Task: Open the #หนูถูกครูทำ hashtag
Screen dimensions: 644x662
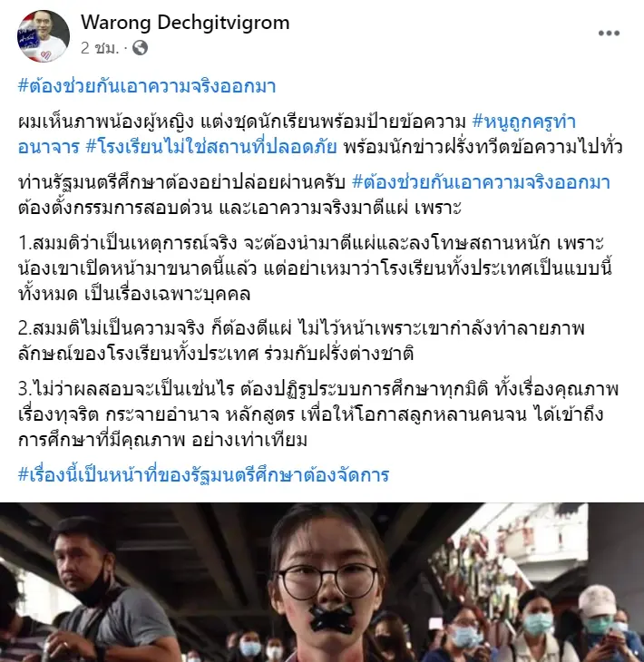Action: coord(524,122)
